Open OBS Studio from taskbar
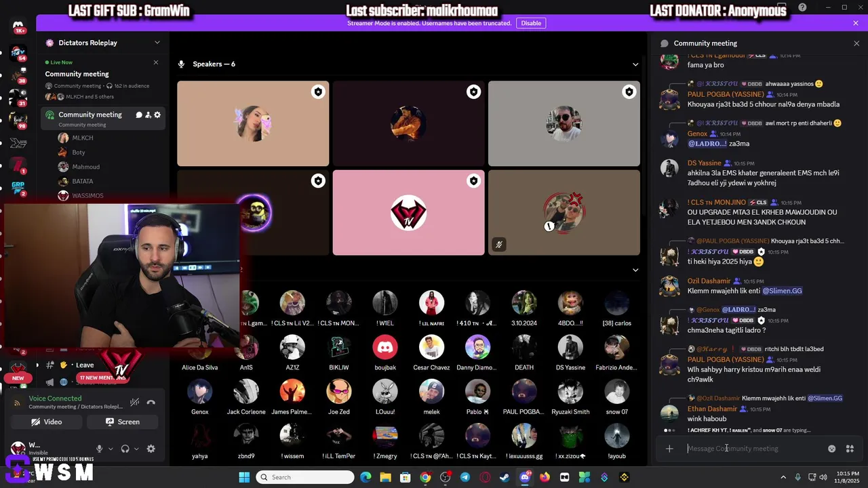This screenshot has width=868, height=488. point(445,477)
